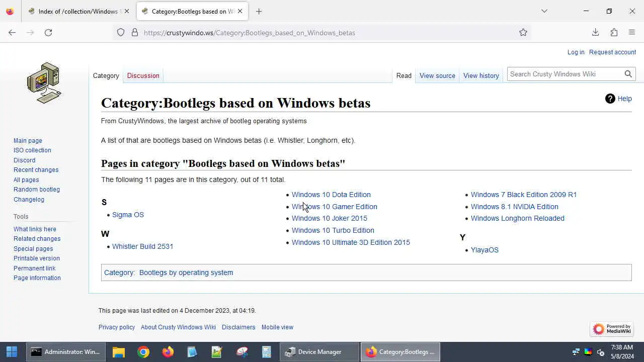
Task: Click the Request account link
Action: [612, 52]
